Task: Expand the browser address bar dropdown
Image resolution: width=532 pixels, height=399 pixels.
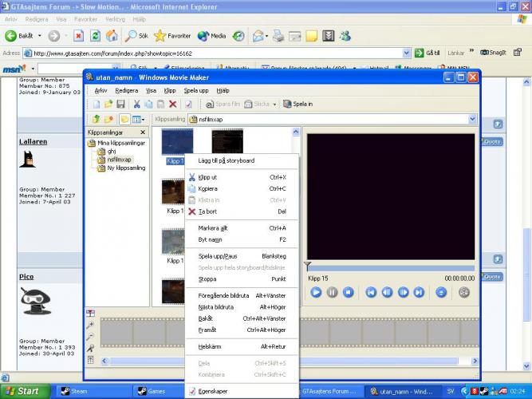Action: [408, 53]
